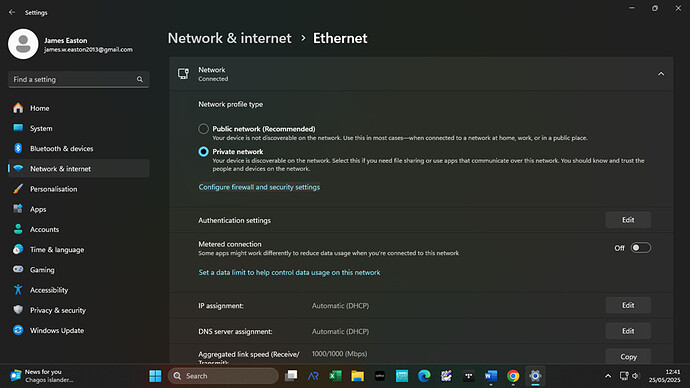Open Personalisation settings
This screenshot has height=388, width=690.
(78, 189)
